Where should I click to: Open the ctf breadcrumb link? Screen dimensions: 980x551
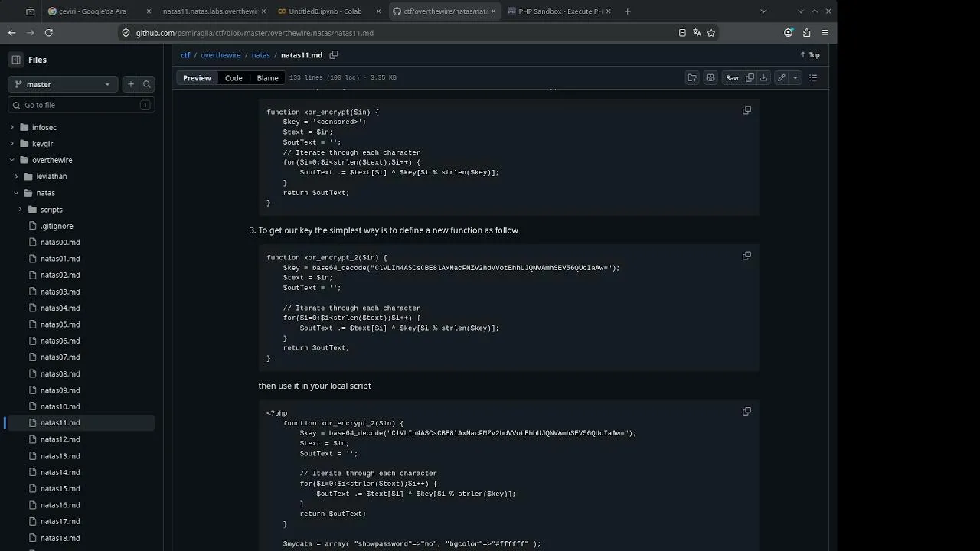coord(185,55)
